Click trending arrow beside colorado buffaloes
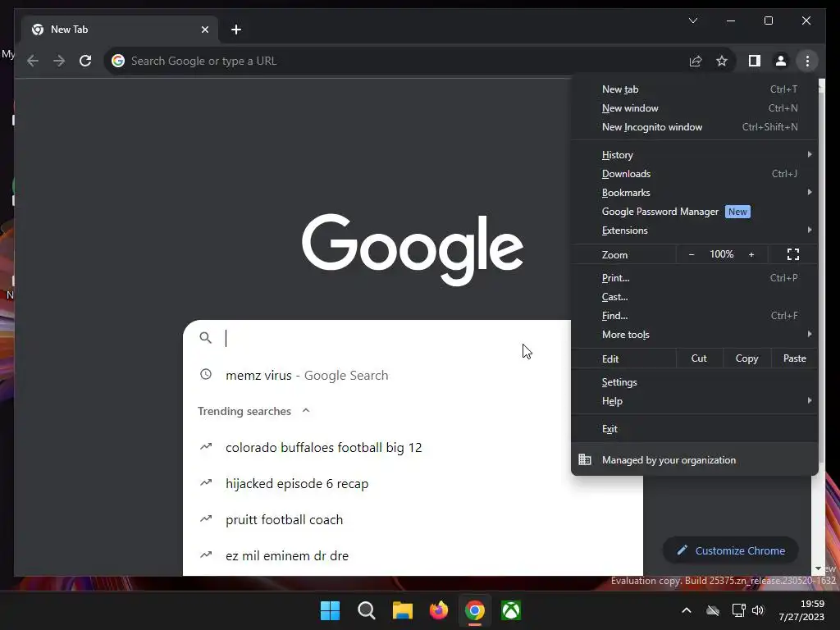The image size is (840, 630). pos(206,447)
